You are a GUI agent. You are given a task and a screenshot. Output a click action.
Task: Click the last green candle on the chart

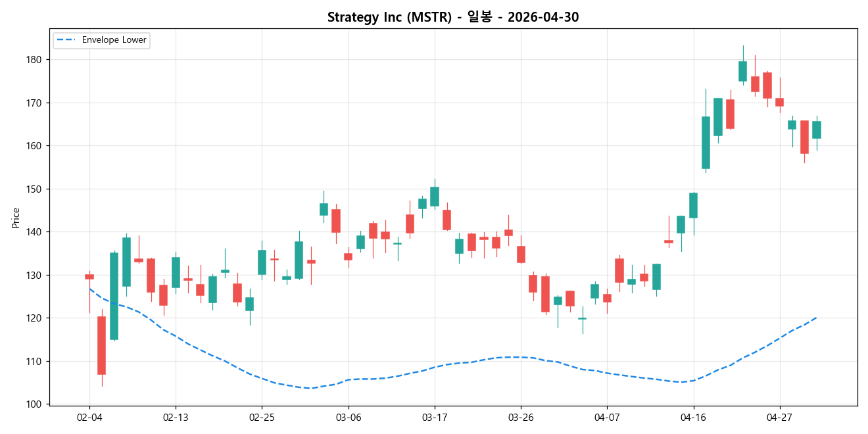click(816, 130)
